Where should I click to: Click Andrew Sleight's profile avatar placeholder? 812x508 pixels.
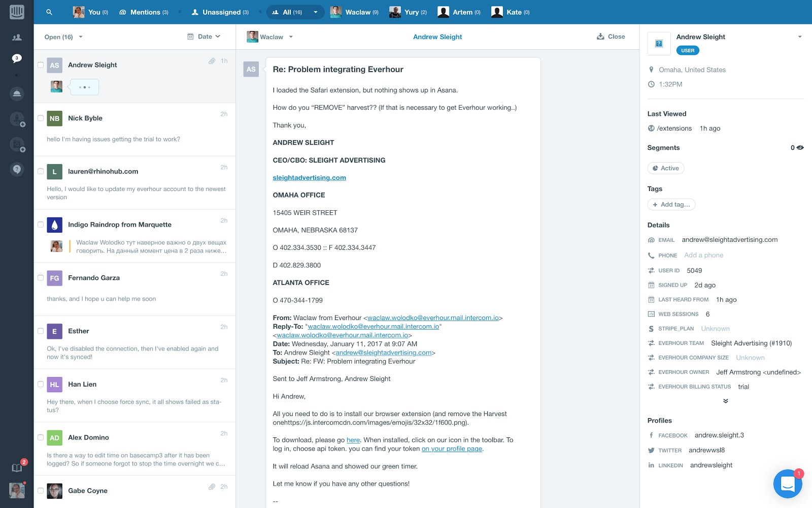[659, 43]
